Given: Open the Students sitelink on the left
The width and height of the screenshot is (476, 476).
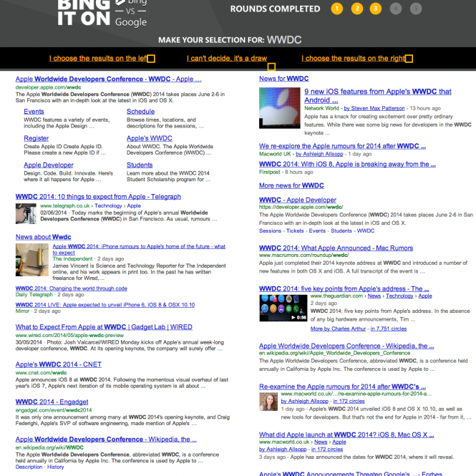Looking at the screenshot, I should pyautogui.click(x=140, y=165).
